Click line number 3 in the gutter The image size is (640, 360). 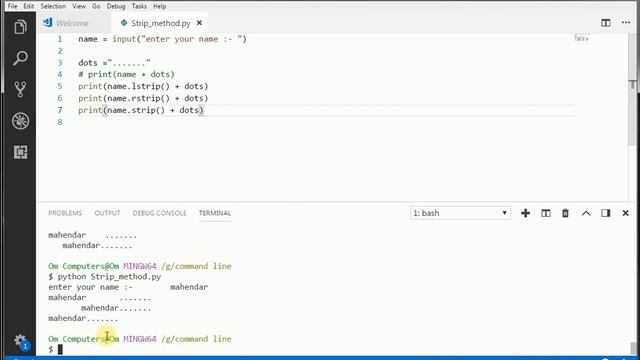pos(60,63)
